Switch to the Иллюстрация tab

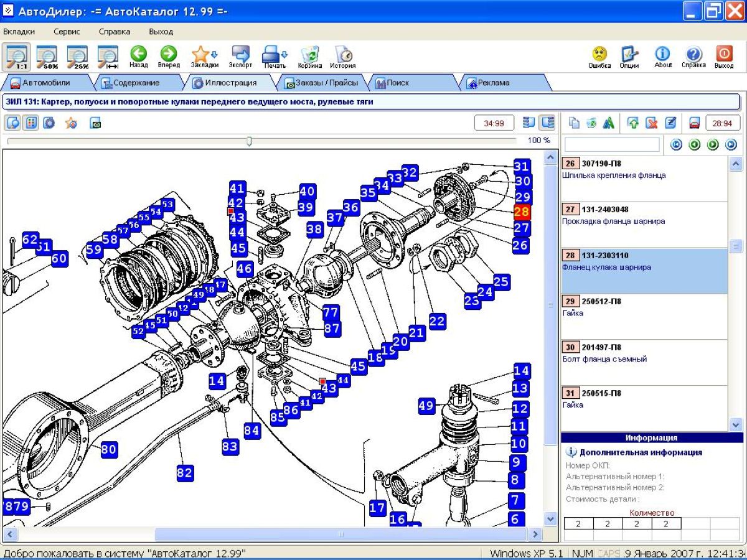point(230,83)
